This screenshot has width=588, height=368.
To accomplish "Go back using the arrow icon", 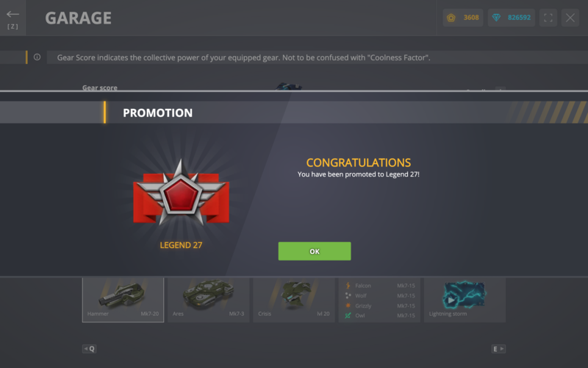I will tap(12, 15).
